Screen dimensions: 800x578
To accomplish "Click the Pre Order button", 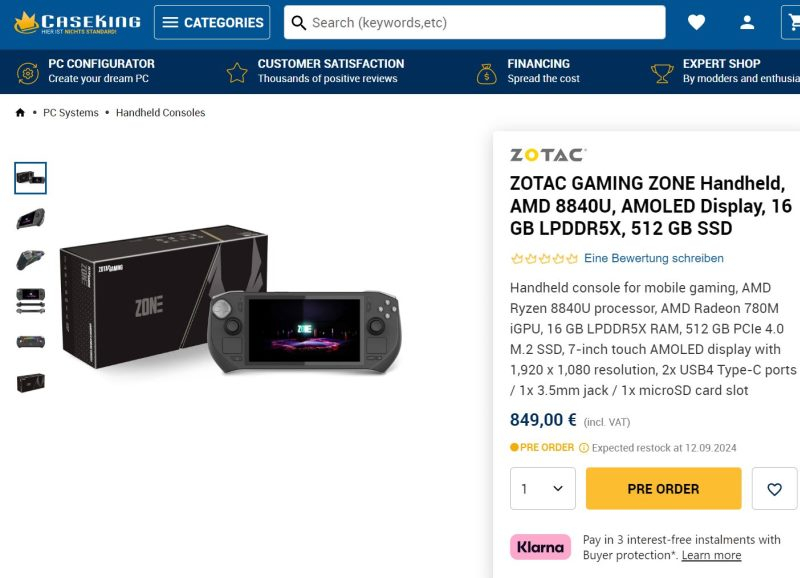I will [663, 489].
